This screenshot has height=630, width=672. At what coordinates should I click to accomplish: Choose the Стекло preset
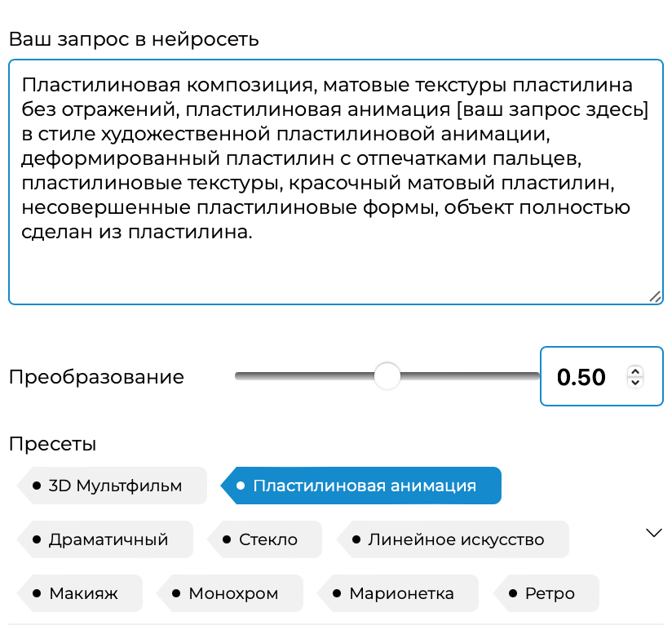(267, 539)
